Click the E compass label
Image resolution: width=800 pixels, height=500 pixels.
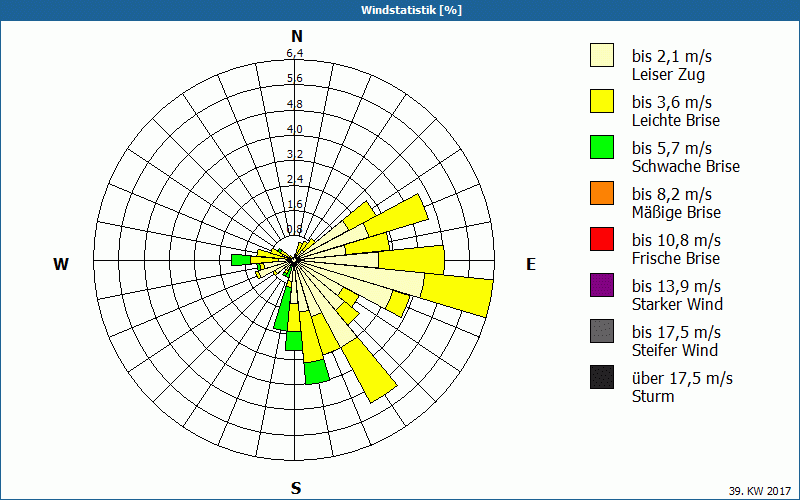click(x=531, y=264)
